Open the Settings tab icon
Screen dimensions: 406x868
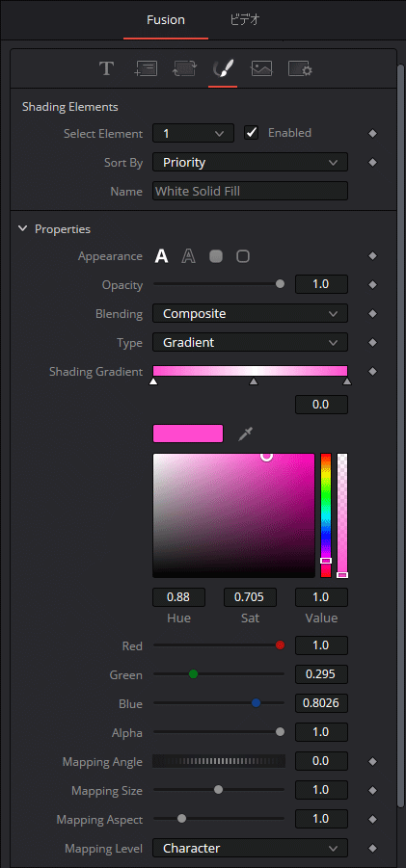point(300,68)
